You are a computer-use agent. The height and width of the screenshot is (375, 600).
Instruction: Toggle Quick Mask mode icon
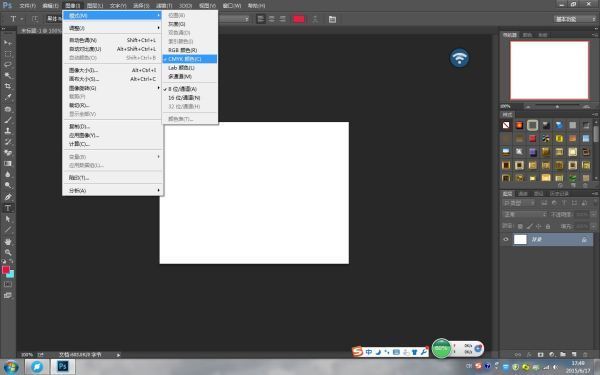pos(8,284)
